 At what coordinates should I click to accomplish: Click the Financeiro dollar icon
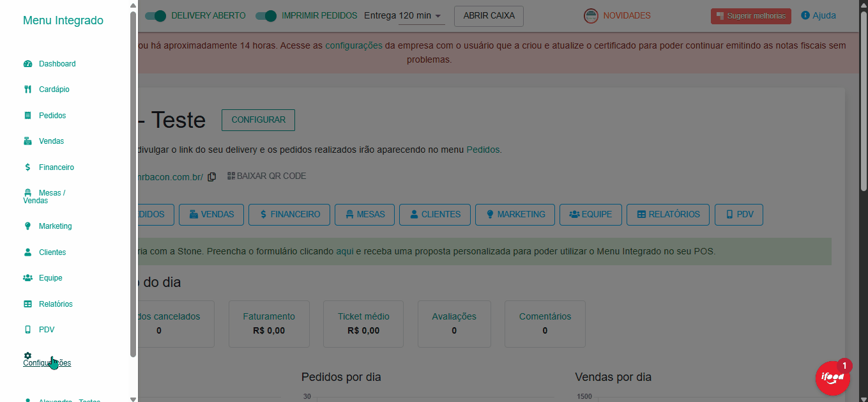coord(27,167)
